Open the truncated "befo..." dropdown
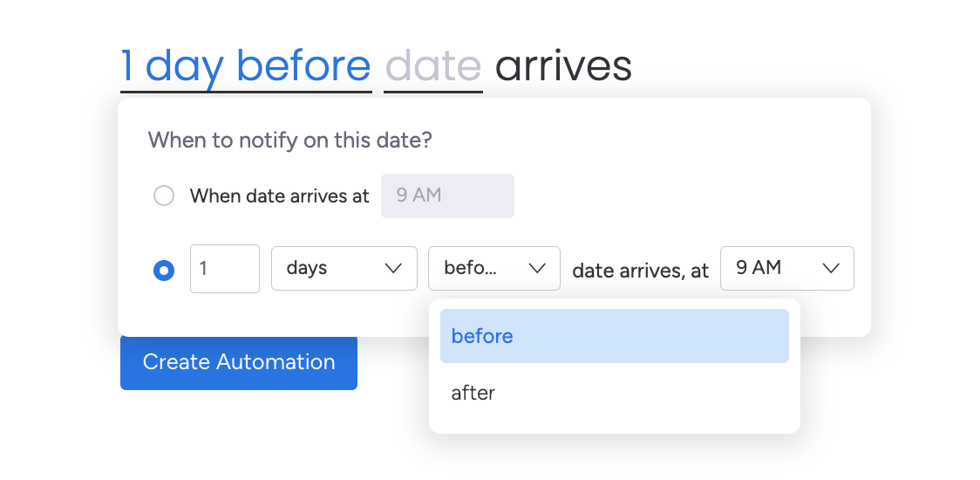 (x=493, y=268)
